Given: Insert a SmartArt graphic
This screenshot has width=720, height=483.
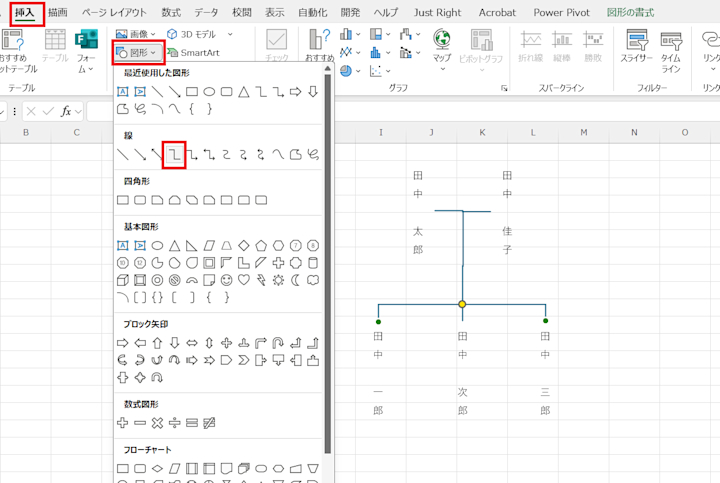Looking at the screenshot, I should point(193,52).
